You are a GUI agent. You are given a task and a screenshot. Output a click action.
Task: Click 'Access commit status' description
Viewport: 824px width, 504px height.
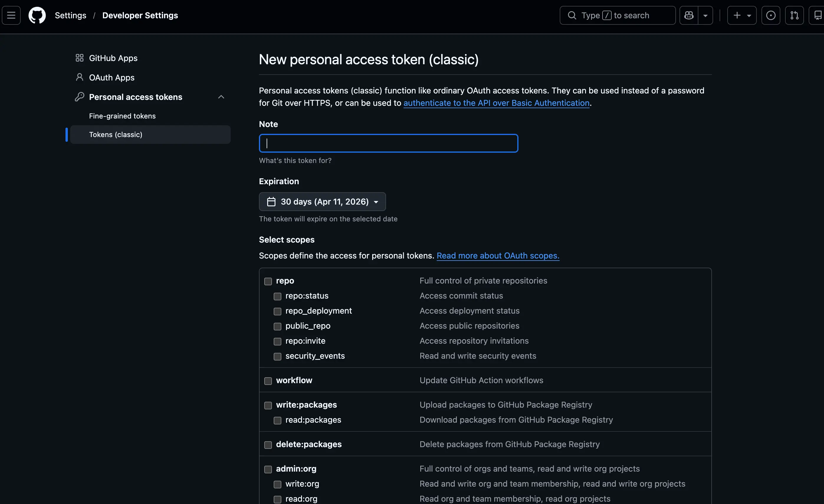coord(461,296)
